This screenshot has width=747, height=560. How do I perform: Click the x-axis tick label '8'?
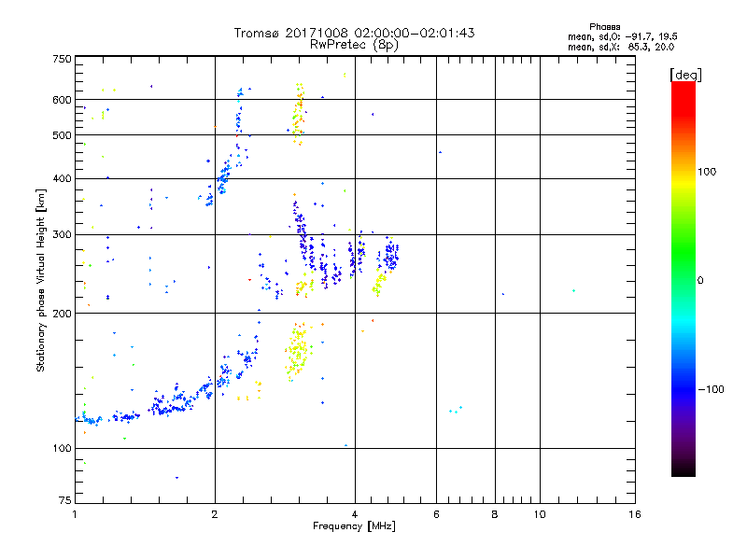click(x=495, y=514)
